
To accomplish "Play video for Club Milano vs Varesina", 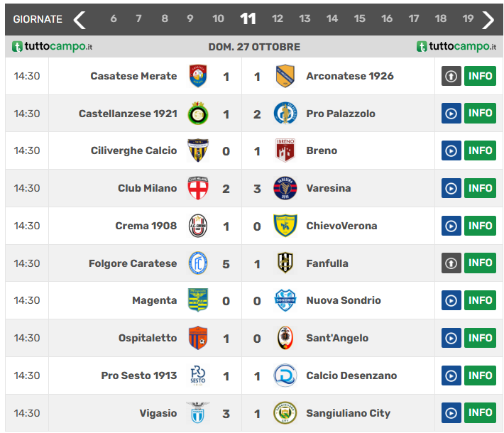I will [451, 188].
